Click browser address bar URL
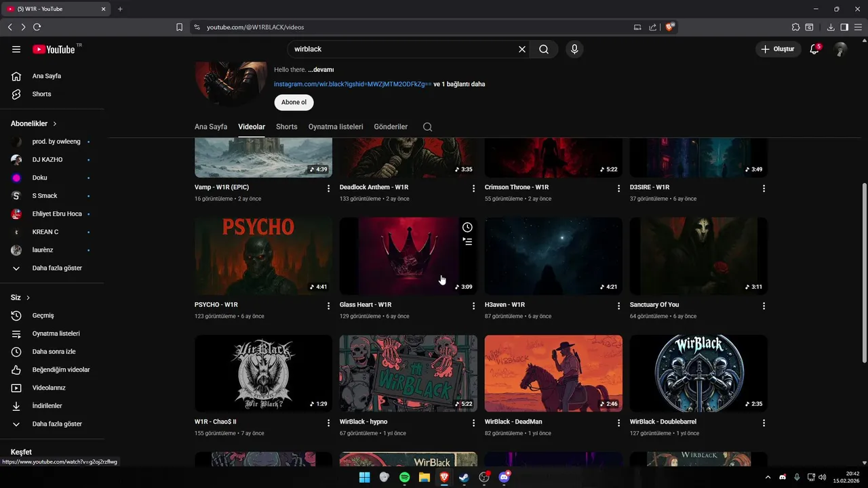Viewport: 868px width, 488px height. 255,27
